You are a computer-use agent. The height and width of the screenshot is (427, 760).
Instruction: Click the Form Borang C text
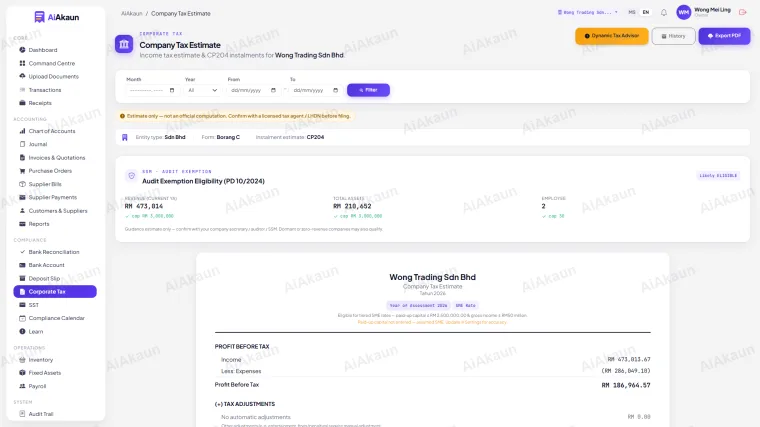(x=221, y=138)
